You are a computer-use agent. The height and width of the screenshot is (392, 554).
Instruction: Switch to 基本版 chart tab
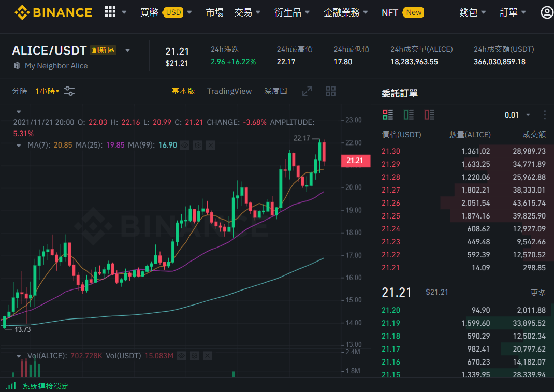183,91
